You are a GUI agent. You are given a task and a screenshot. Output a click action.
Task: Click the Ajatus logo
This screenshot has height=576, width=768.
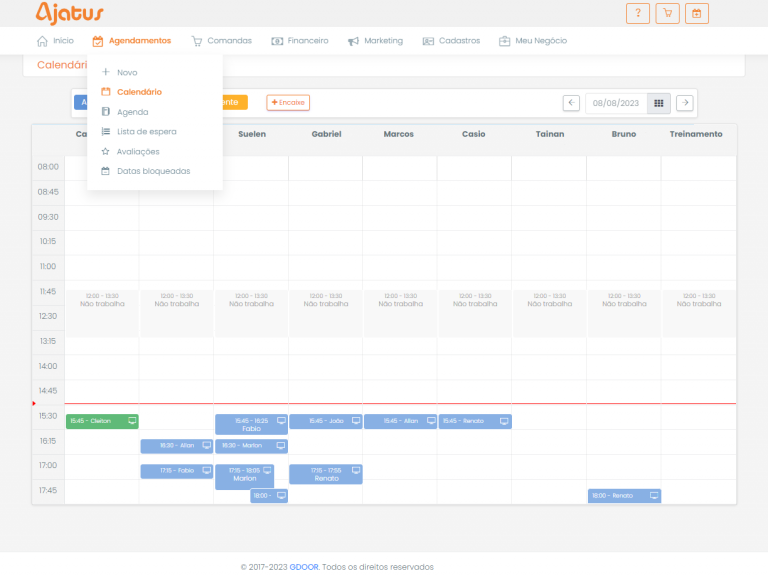point(69,13)
